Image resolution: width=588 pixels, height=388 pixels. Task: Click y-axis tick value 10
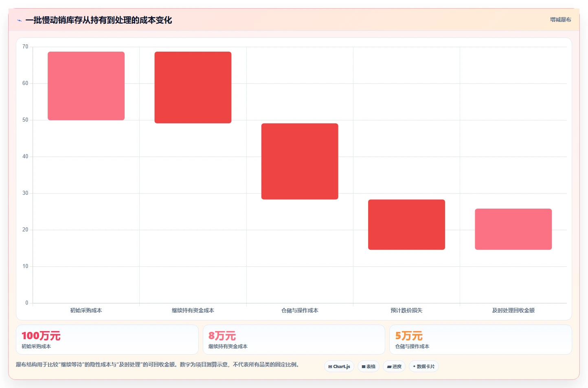tap(25, 266)
